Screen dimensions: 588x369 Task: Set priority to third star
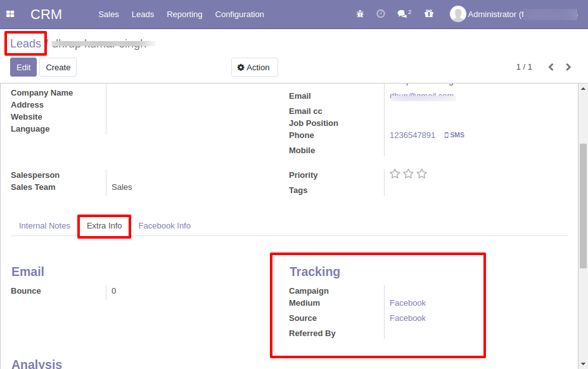point(422,174)
